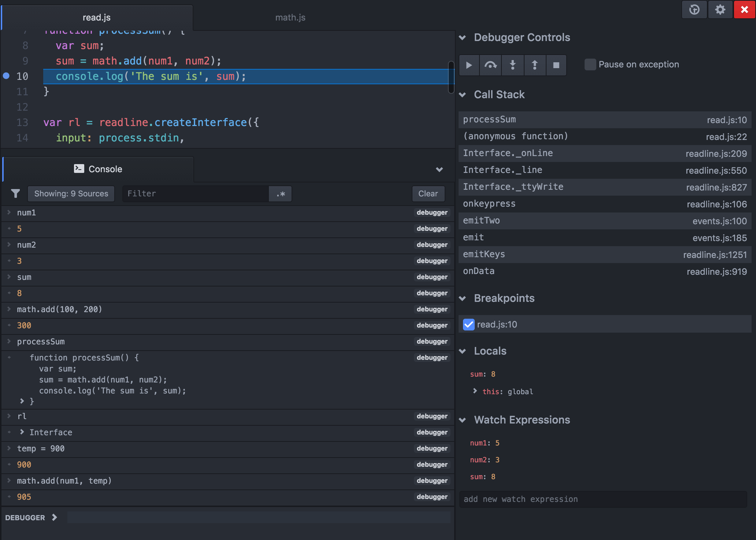
Task: Click the console filter funnel icon
Action: (x=15, y=193)
